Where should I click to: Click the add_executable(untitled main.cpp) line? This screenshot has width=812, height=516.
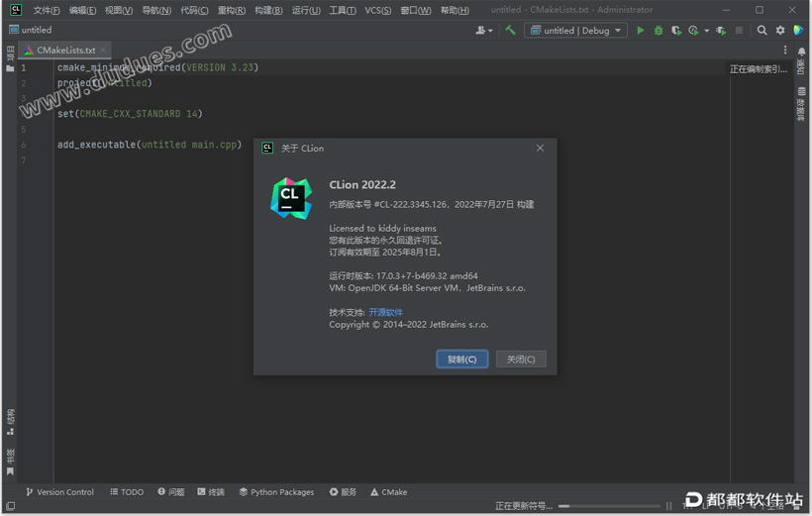click(150, 145)
